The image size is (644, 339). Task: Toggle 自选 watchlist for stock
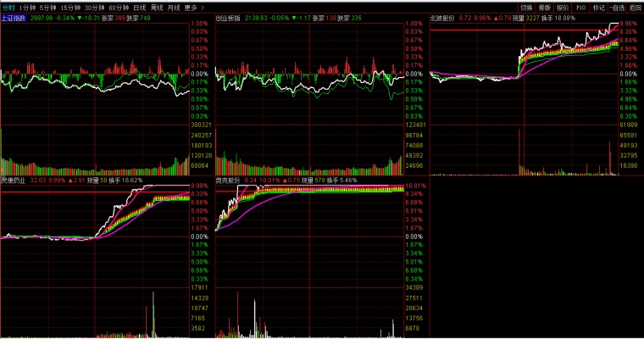[x=617, y=8]
